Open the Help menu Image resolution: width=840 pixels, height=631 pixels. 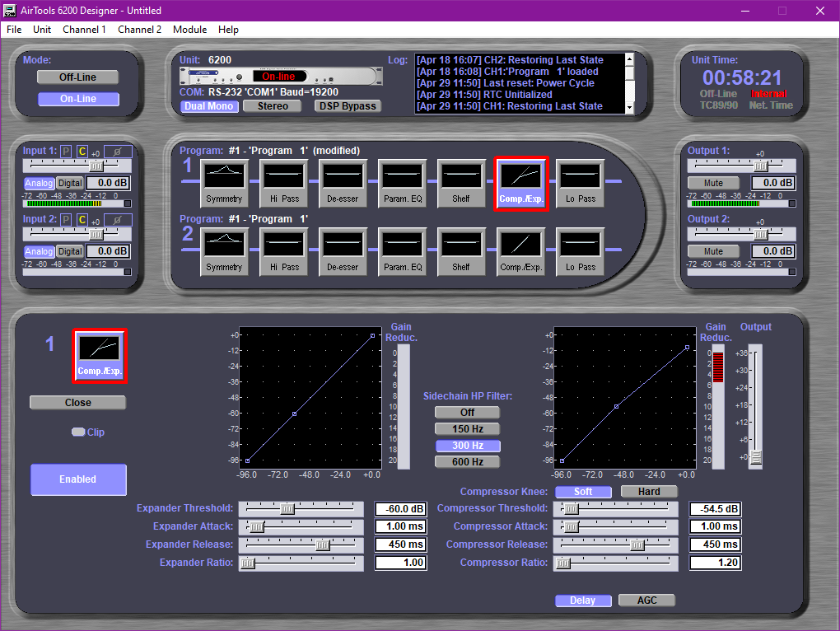tap(228, 30)
